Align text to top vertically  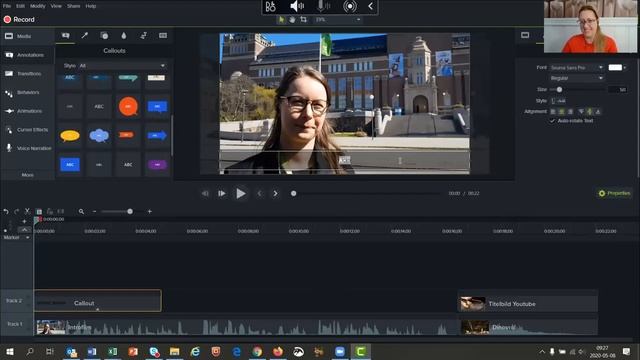point(581,111)
